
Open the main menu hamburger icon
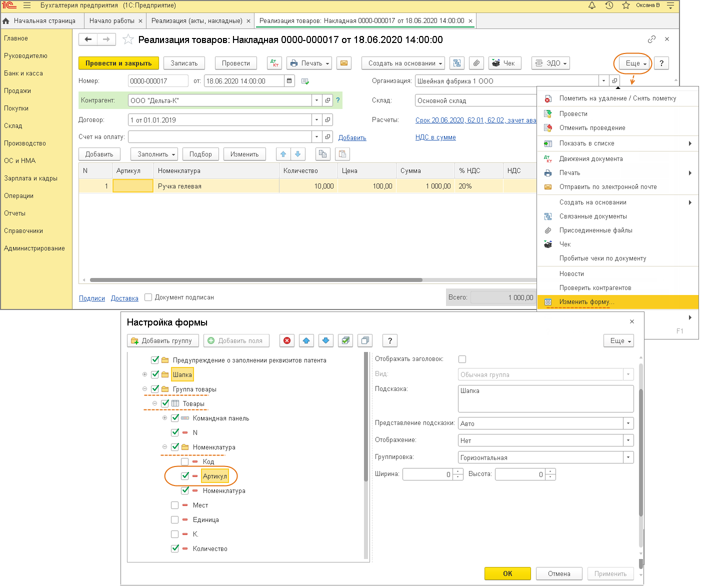[27, 5]
